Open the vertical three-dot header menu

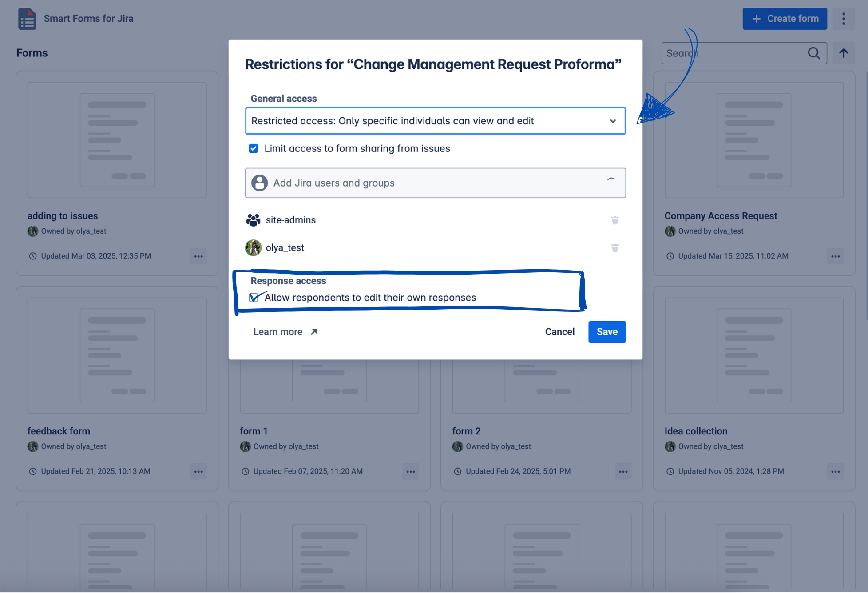click(x=844, y=19)
